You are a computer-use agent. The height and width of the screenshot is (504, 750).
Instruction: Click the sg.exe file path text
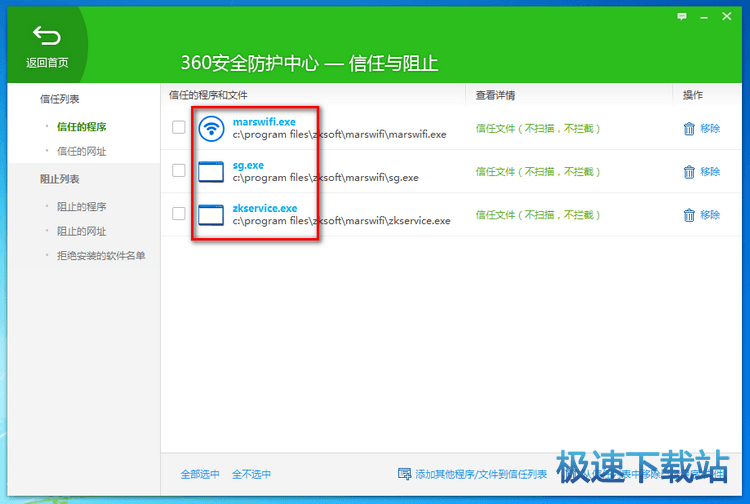tap(326, 178)
